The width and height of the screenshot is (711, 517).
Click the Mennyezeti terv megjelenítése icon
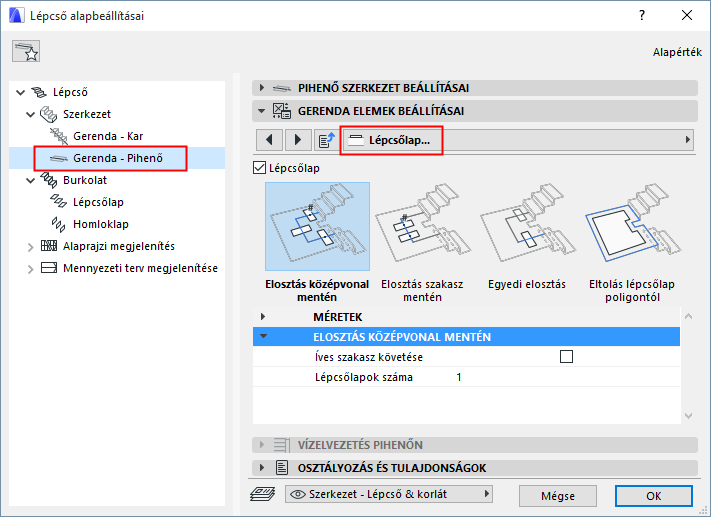click(x=49, y=268)
